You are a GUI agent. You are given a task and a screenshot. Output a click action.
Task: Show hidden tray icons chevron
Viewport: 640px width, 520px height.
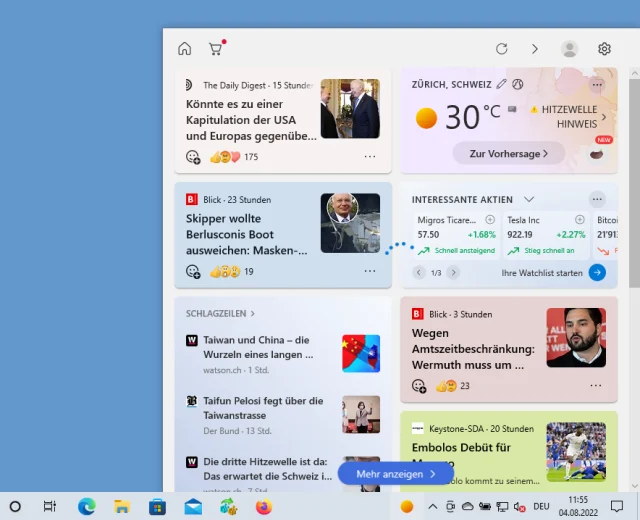click(433, 507)
